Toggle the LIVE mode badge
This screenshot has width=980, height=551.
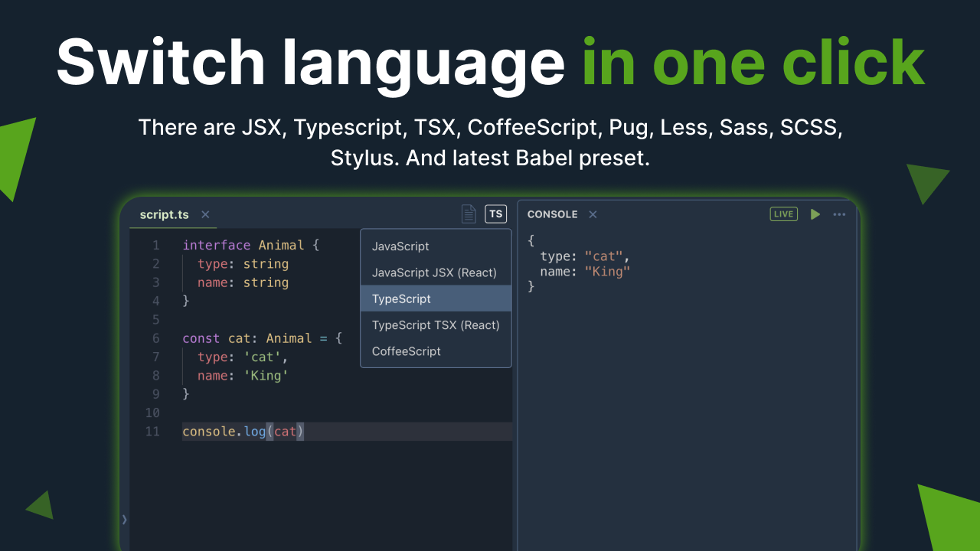tap(783, 214)
